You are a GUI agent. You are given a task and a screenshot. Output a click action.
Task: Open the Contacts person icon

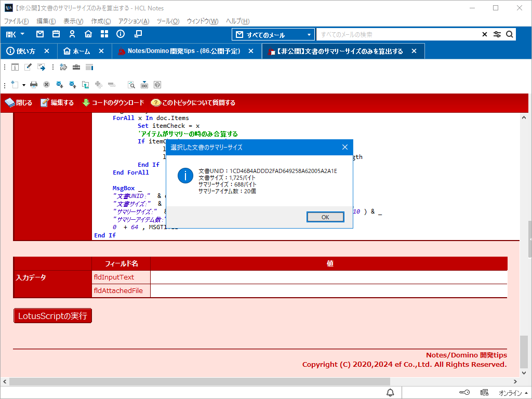pyautogui.click(x=72, y=34)
